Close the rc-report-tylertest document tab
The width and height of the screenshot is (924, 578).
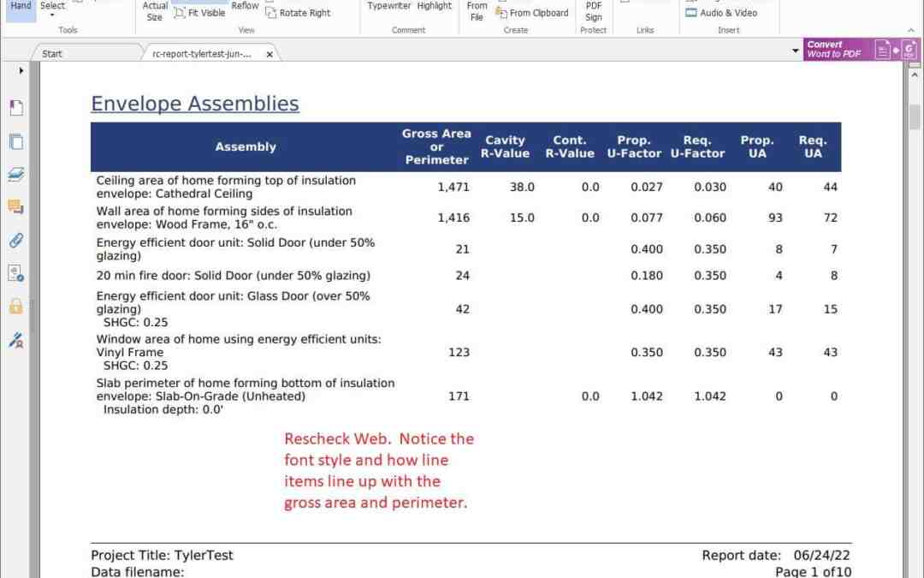point(269,54)
